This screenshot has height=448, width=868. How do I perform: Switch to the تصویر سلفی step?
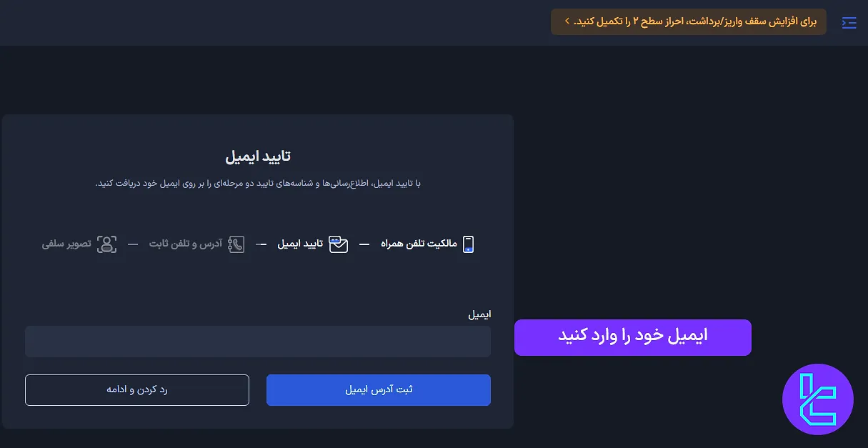pos(66,244)
